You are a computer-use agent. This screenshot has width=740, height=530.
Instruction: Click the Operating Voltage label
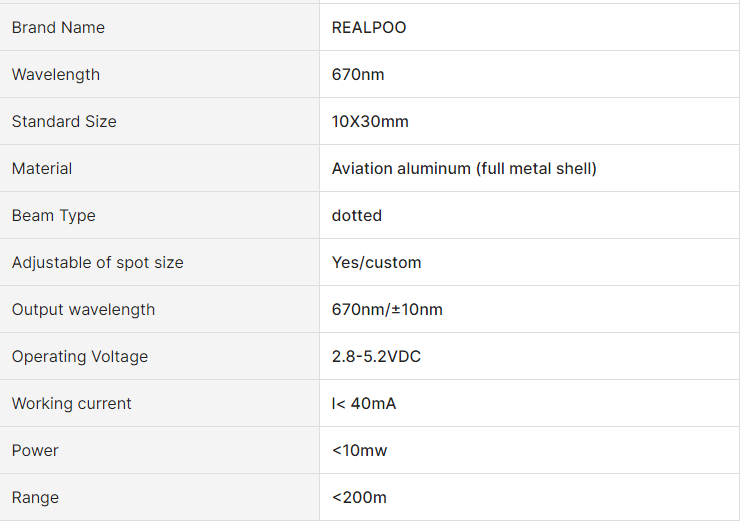point(80,357)
